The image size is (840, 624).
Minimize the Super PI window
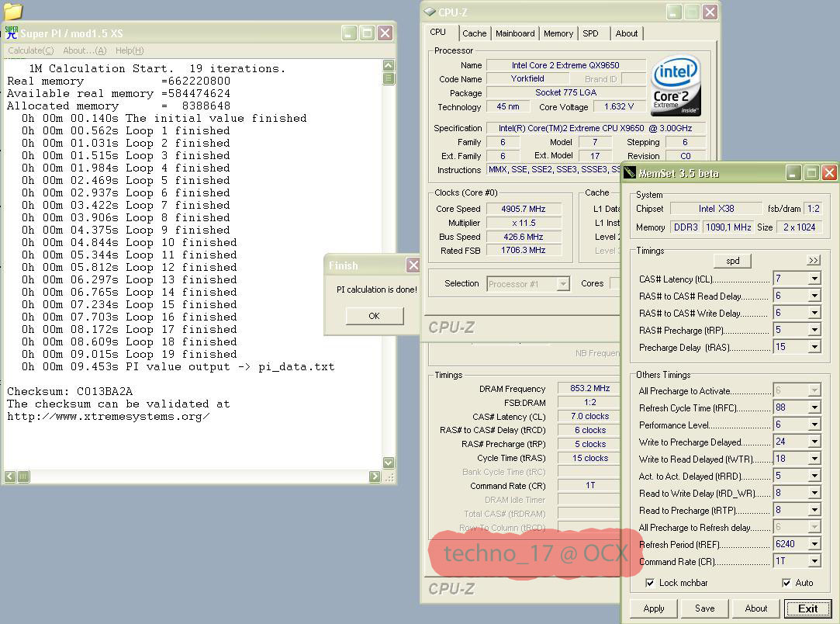click(349, 33)
